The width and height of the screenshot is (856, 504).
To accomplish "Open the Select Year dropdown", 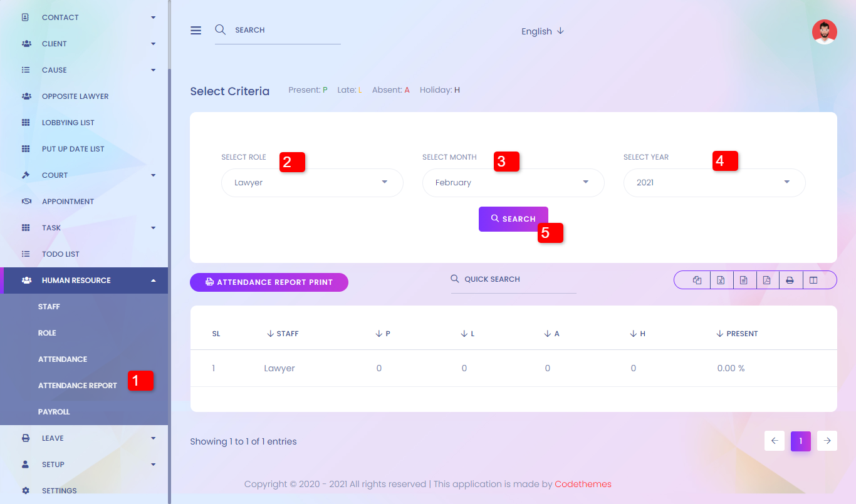I will click(714, 183).
